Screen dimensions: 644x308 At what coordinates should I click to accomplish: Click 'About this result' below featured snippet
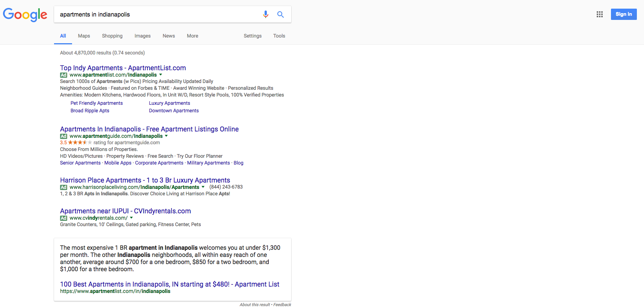(x=255, y=305)
